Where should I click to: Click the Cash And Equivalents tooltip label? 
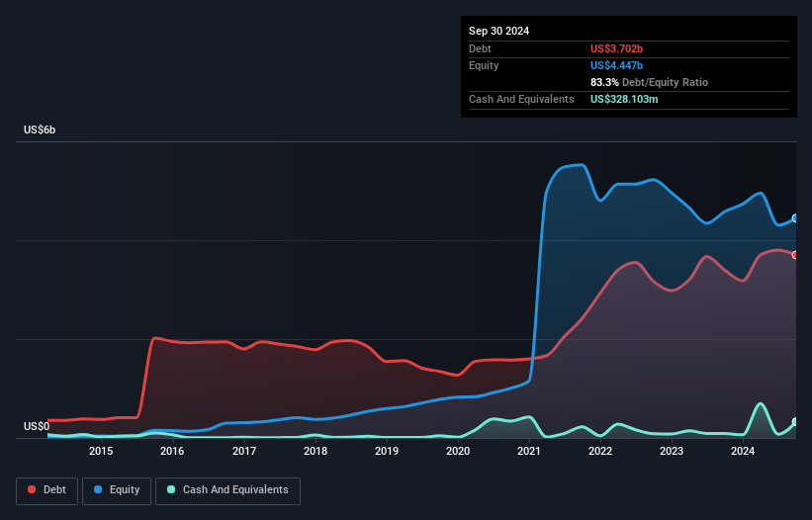[521, 99]
